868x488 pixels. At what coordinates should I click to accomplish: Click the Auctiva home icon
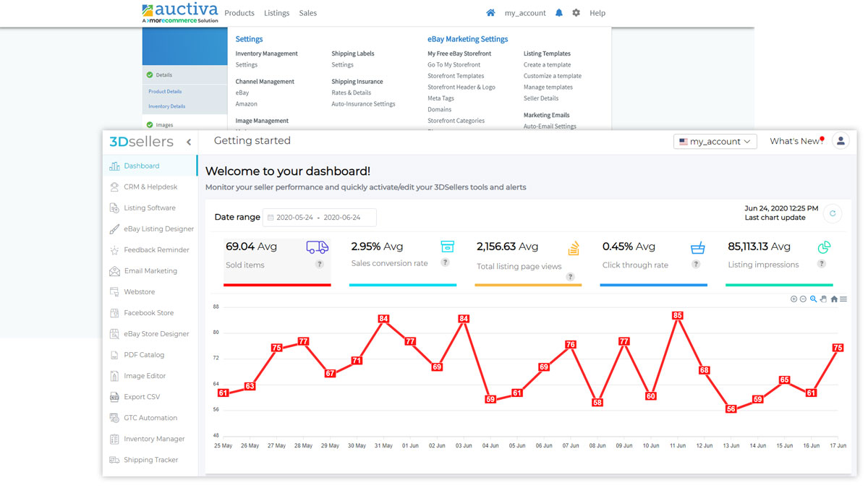490,13
